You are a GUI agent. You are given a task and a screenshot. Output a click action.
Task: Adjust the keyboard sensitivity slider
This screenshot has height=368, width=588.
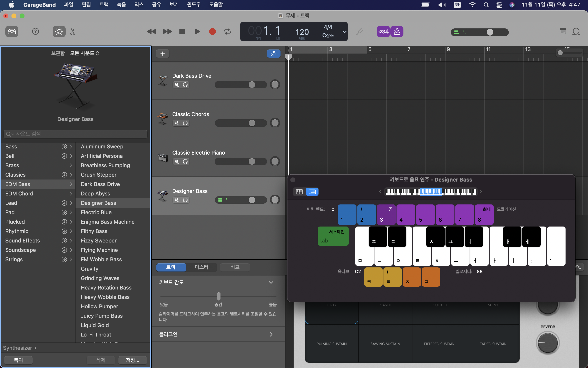[x=218, y=296]
